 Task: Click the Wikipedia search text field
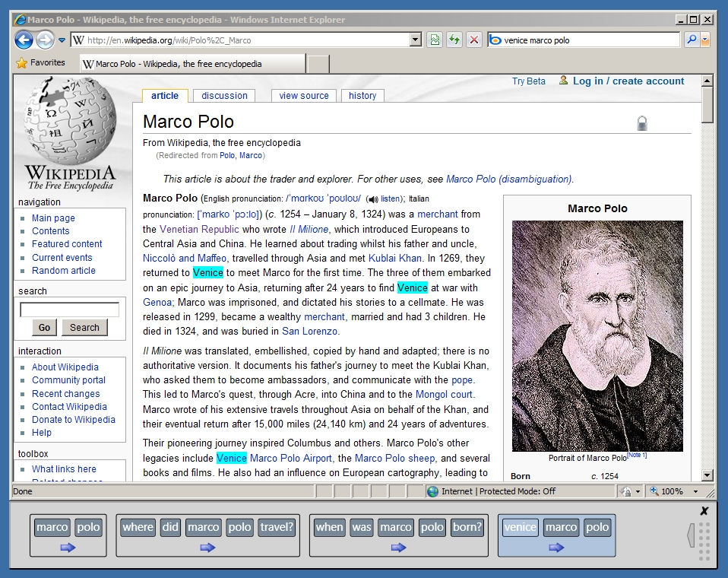(x=69, y=310)
